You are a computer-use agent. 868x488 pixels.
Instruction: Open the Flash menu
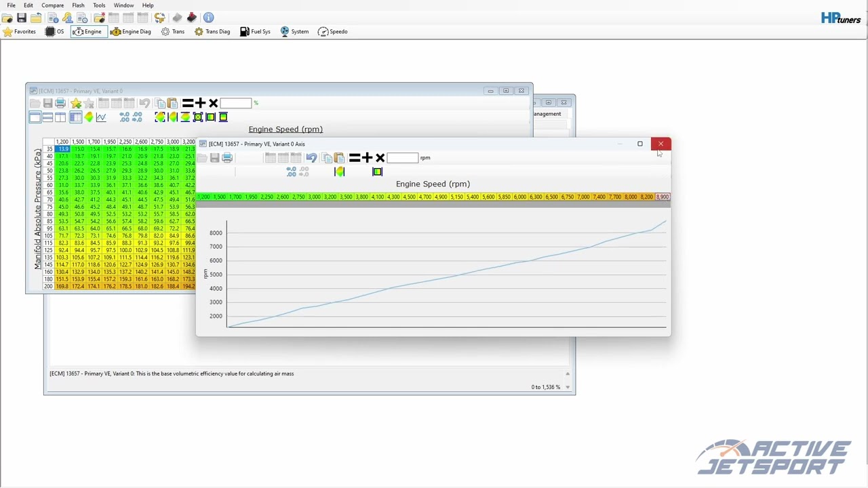click(78, 5)
